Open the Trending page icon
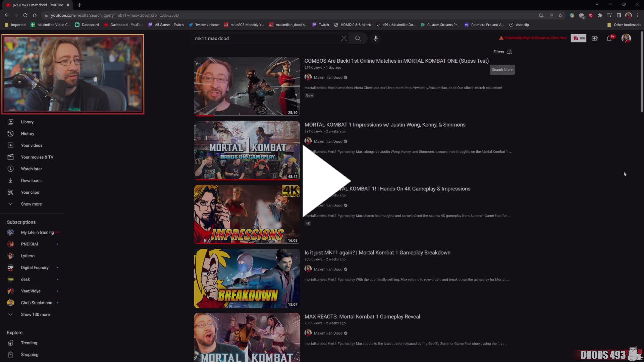The image size is (644, 362). 10,343
